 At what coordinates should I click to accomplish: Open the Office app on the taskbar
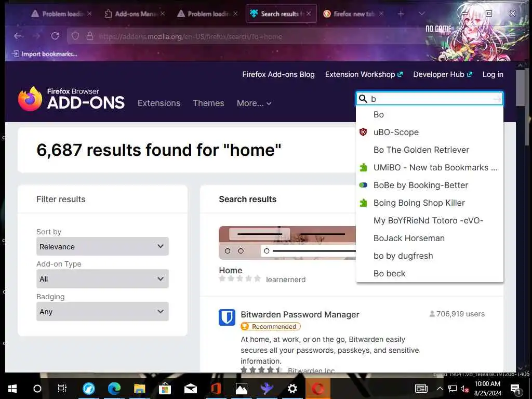point(216,389)
